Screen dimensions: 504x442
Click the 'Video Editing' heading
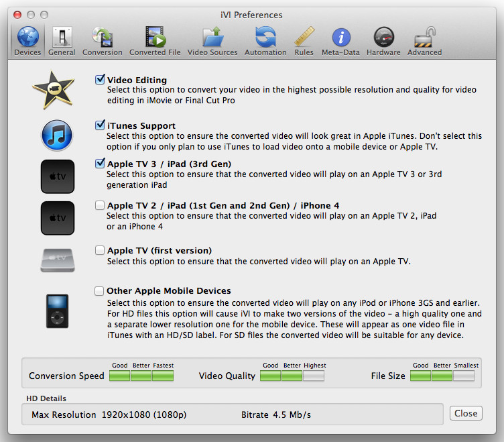[x=137, y=80]
